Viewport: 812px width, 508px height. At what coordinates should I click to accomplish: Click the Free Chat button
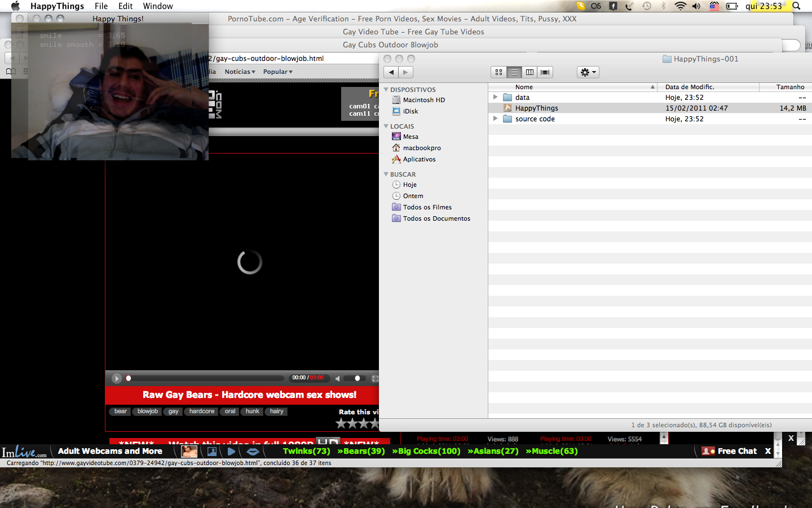729,451
